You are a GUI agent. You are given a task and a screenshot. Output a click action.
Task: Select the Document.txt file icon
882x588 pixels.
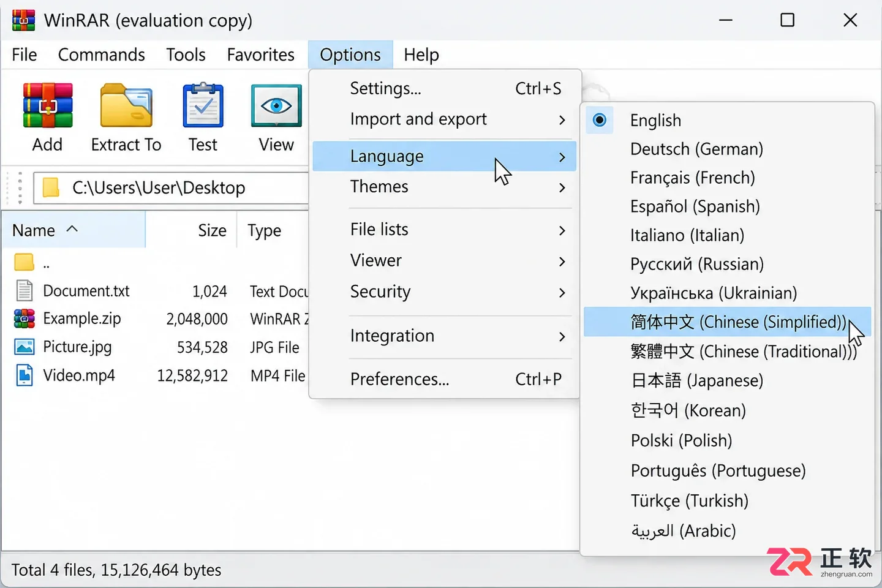point(24,290)
